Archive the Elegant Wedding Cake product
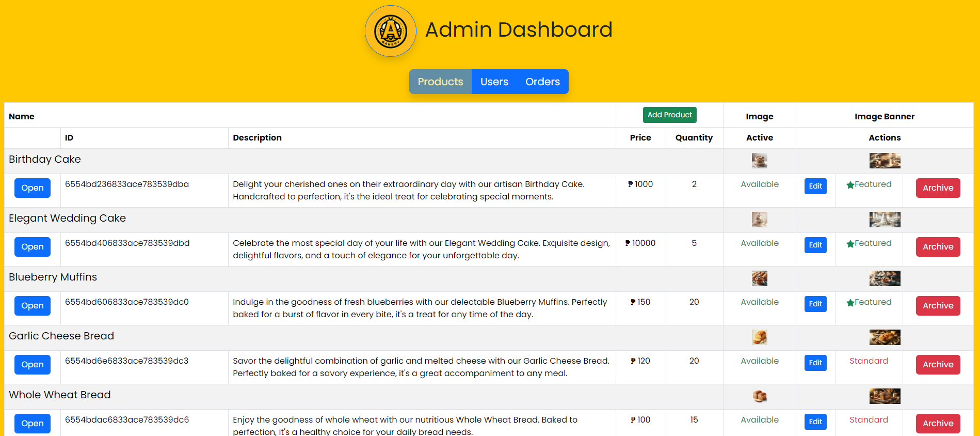 (x=938, y=247)
